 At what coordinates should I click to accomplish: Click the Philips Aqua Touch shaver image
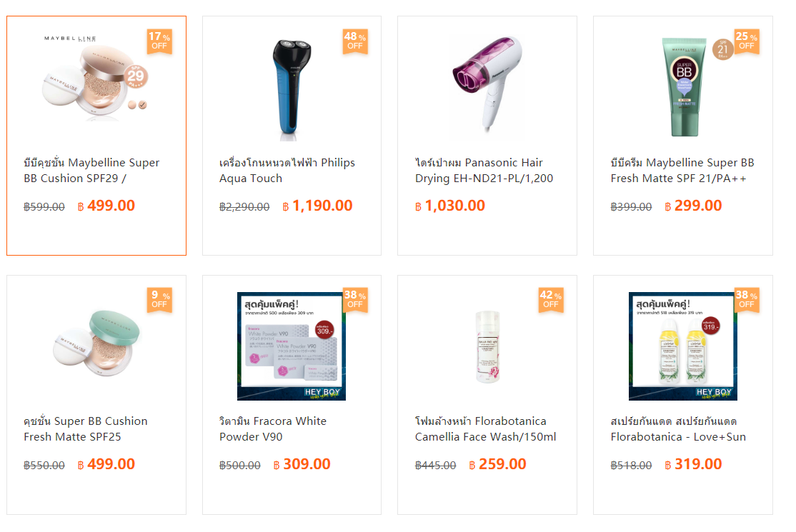[x=292, y=86]
